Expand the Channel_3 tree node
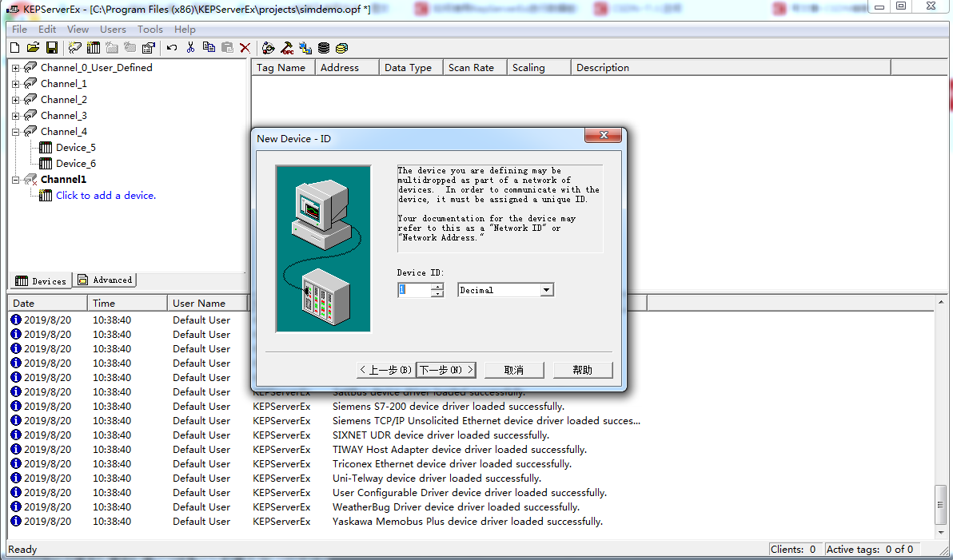Image resolution: width=953 pixels, height=560 pixels. click(16, 115)
